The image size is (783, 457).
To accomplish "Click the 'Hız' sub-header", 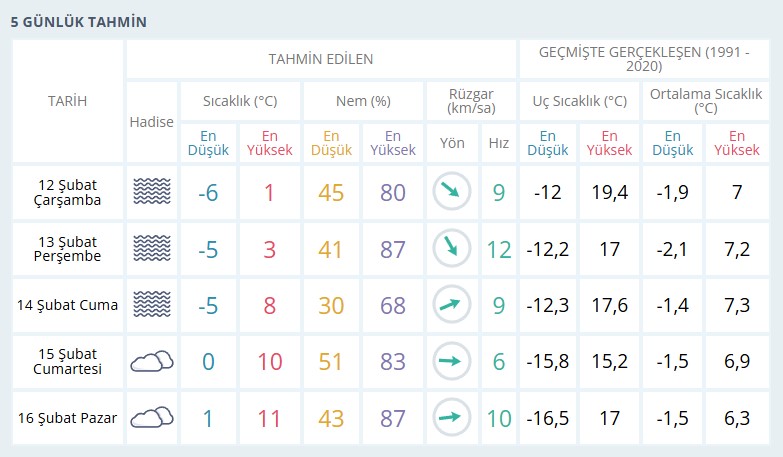I will tap(498, 143).
